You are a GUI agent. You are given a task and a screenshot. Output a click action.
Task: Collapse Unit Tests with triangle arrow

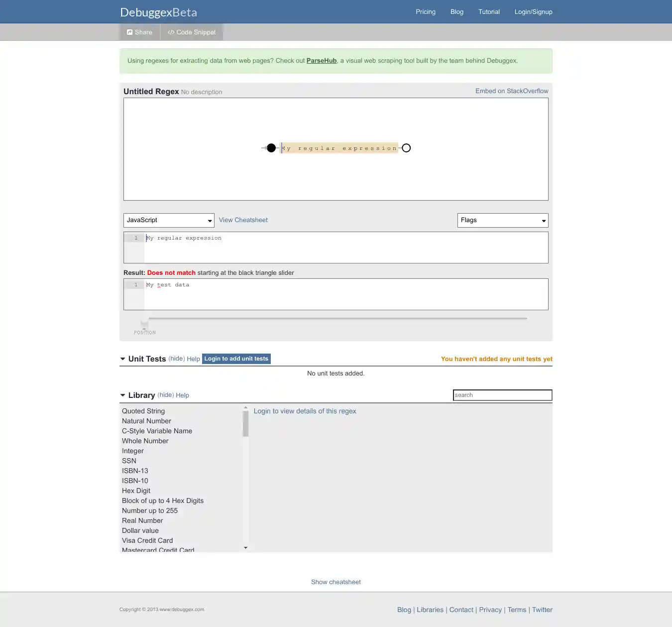click(123, 359)
